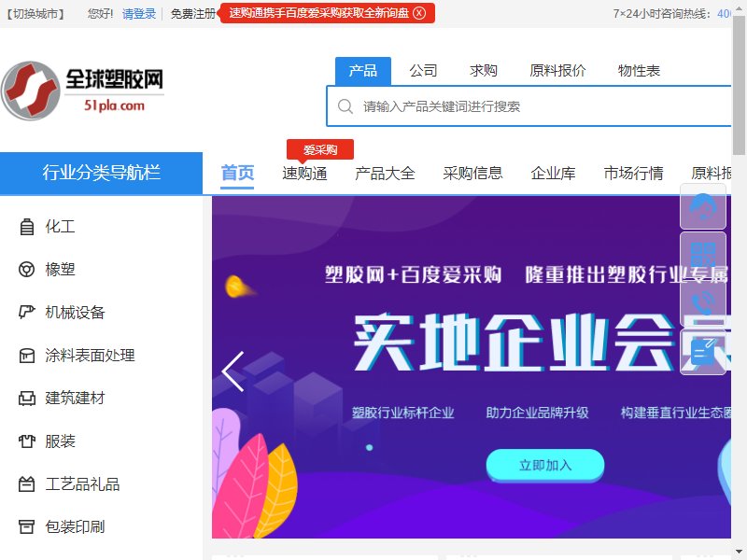The height and width of the screenshot is (560, 747).
Task: Click the 化工 category icon
Action: [x=27, y=227]
